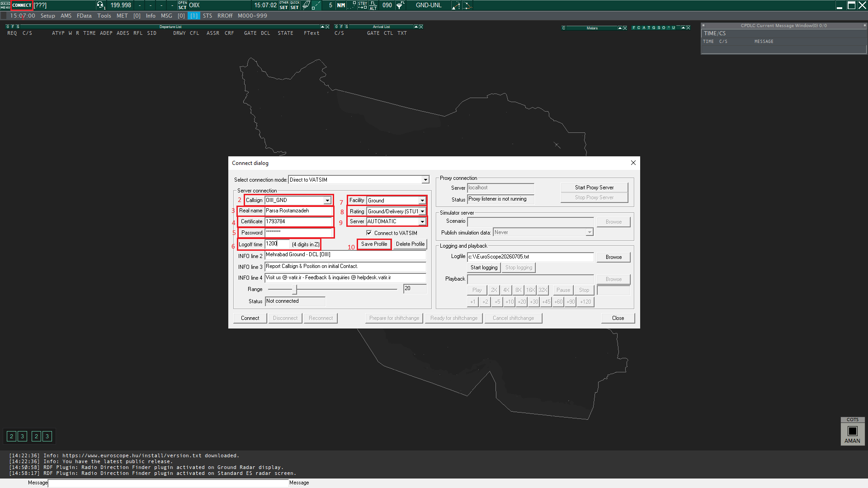This screenshot has width=868, height=488.
Task: Click the highlighted [1] message counter
Action: (x=194, y=16)
